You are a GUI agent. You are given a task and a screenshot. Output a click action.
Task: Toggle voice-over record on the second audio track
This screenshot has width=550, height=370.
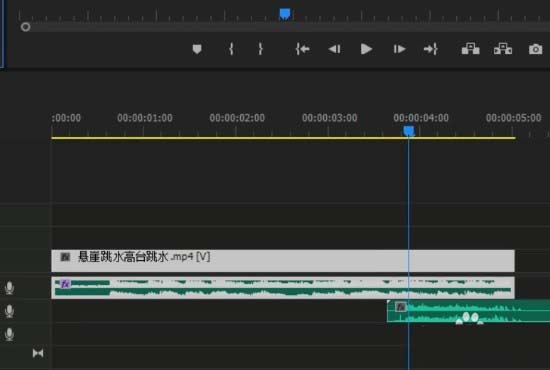(9, 311)
